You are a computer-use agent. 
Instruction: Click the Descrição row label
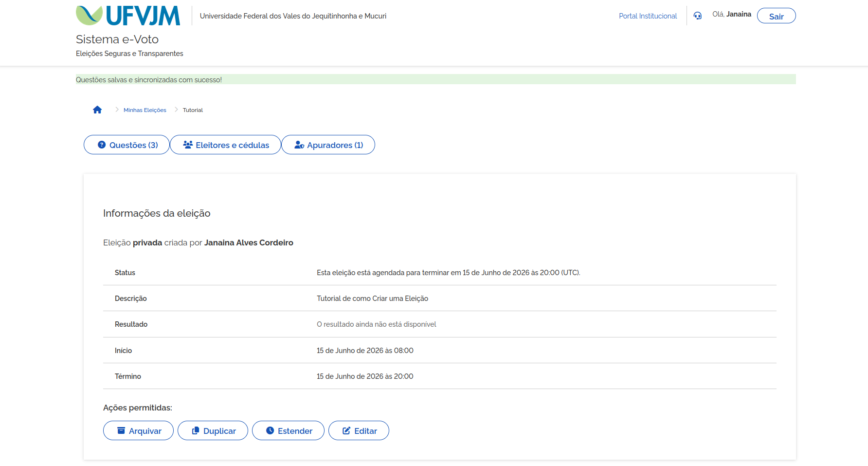131,298
